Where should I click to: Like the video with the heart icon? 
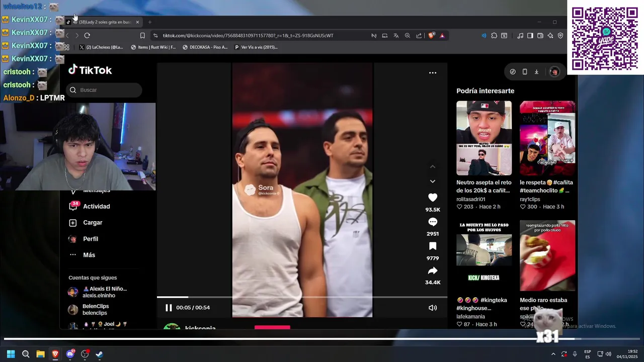point(433,198)
